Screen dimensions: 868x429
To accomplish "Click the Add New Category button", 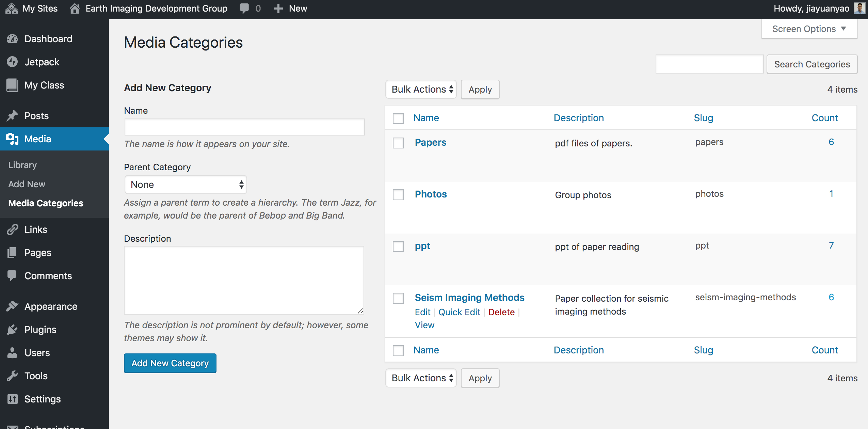I will pos(170,363).
